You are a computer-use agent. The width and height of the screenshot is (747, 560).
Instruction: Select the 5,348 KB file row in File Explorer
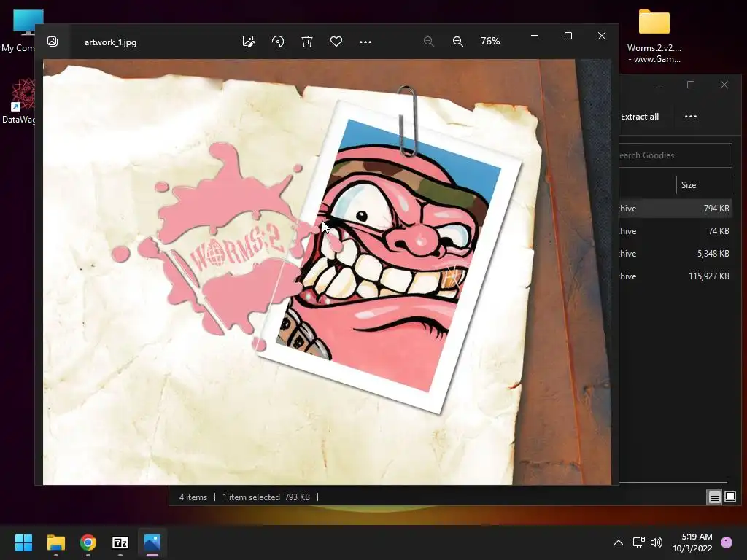click(676, 254)
